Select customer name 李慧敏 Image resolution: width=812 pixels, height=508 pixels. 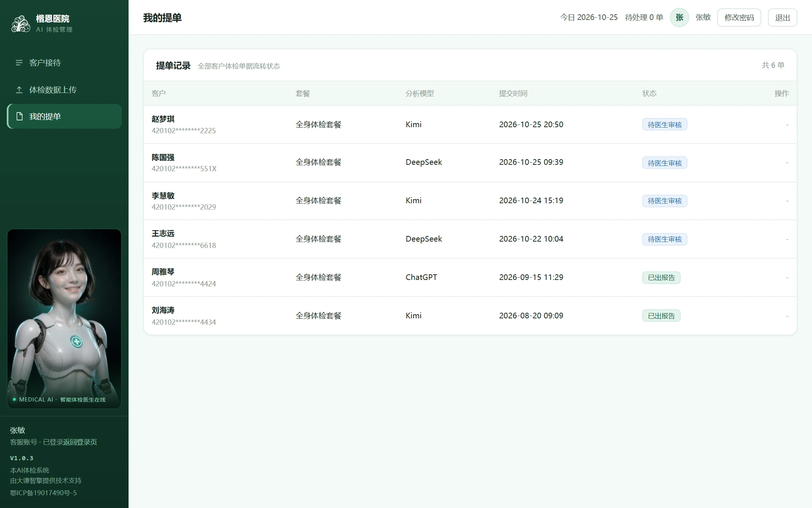tap(163, 196)
